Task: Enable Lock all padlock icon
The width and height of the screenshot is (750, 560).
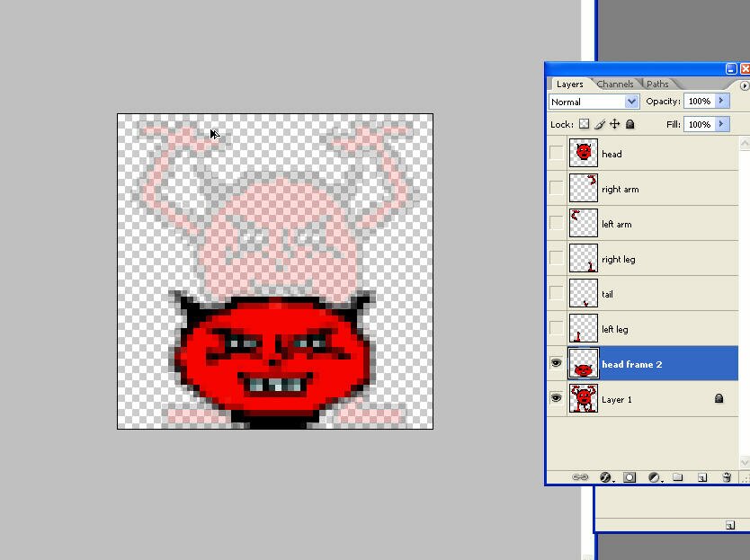Action: [629, 124]
